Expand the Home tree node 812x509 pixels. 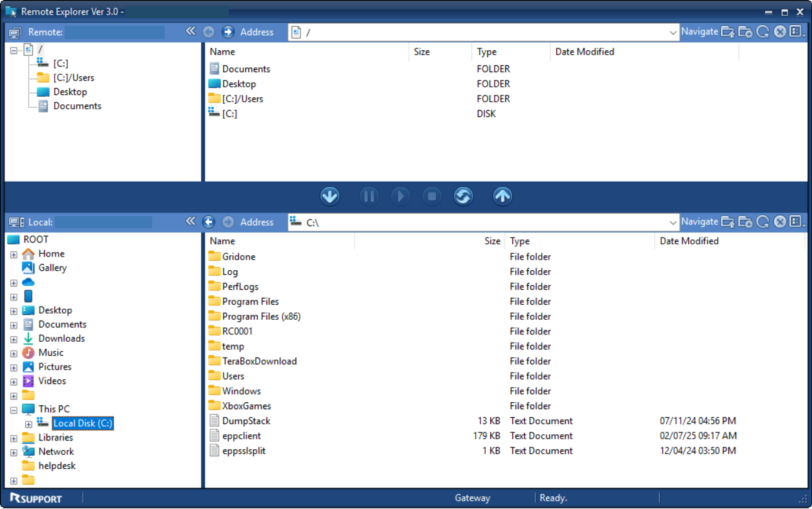click(x=14, y=255)
